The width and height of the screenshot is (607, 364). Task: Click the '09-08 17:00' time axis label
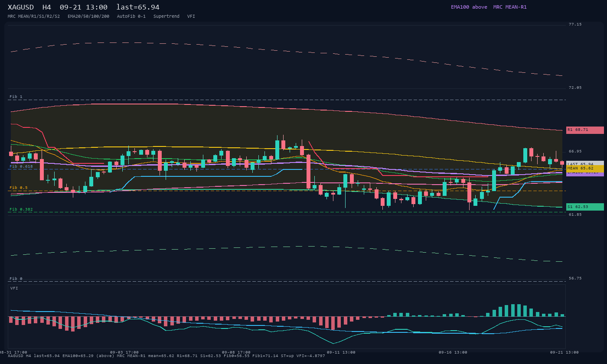236,352
